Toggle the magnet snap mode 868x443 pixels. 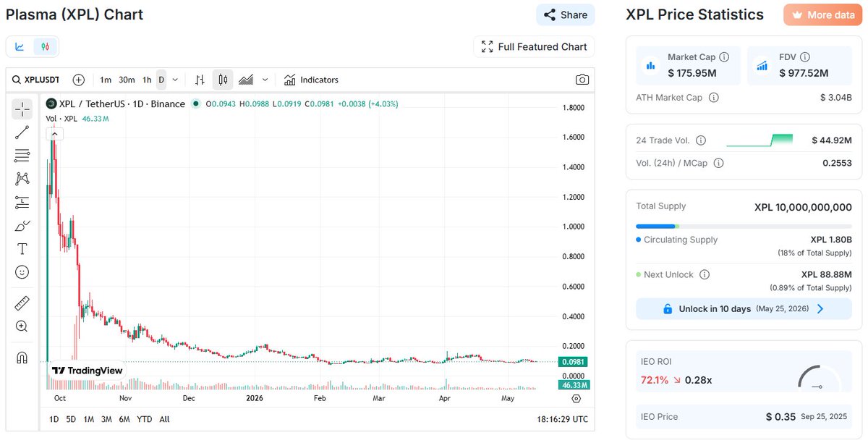click(x=22, y=358)
